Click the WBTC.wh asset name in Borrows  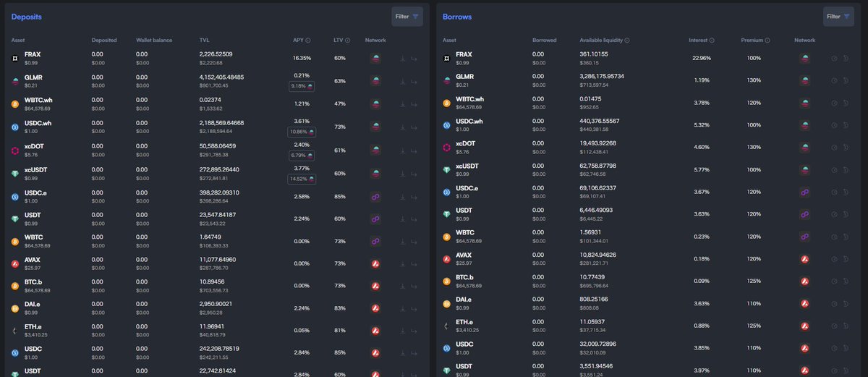470,99
